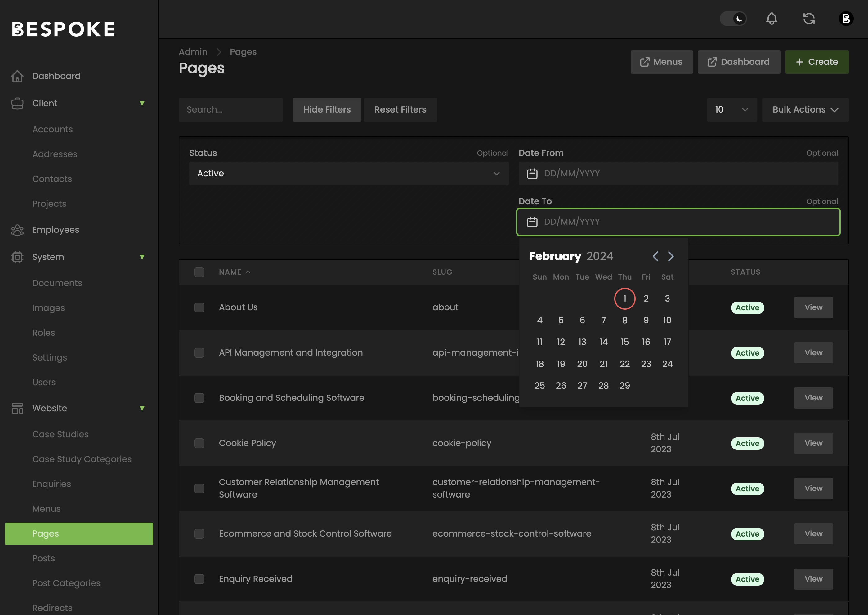Viewport: 868px width, 615px height.
Task: Click the Date To input field
Action: (678, 222)
